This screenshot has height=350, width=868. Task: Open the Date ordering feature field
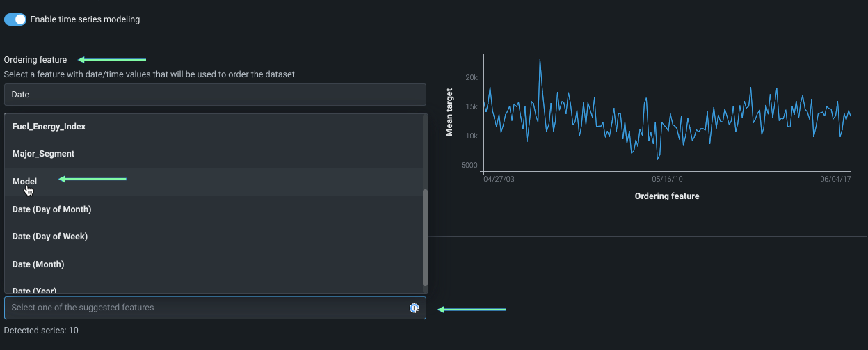pyautogui.click(x=214, y=95)
